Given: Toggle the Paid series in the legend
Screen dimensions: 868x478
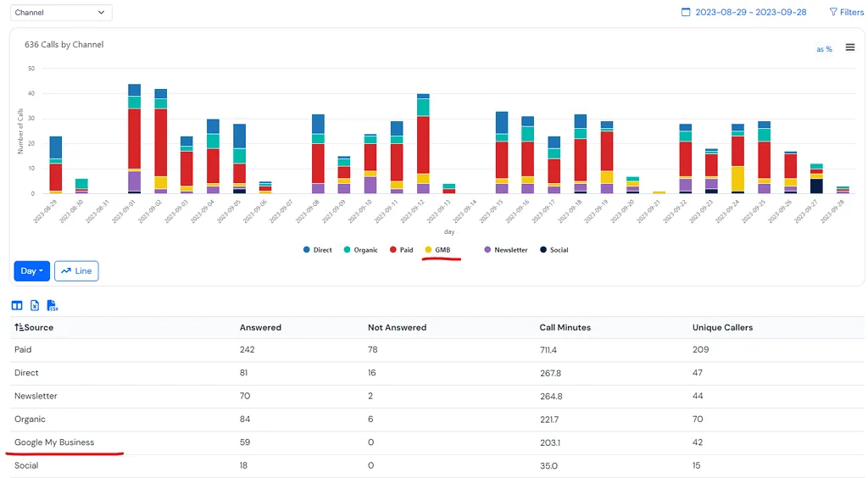Looking at the screenshot, I should click(401, 250).
